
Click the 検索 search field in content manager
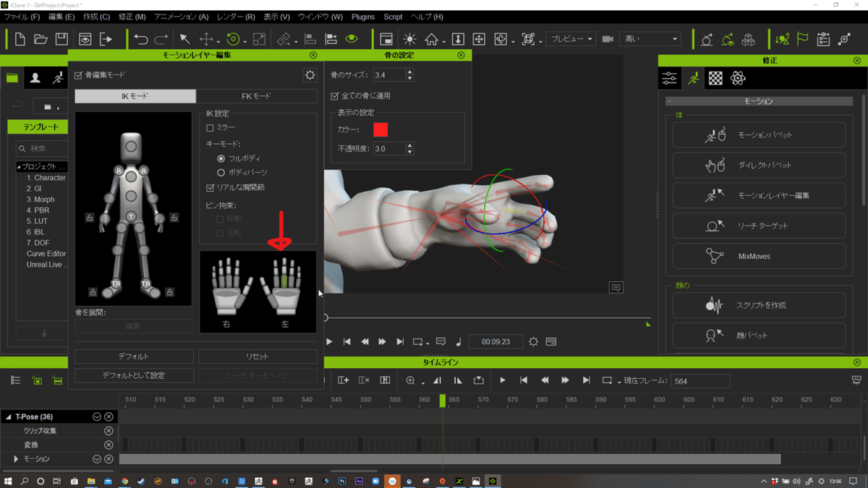pyautogui.click(x=42, y=149)
